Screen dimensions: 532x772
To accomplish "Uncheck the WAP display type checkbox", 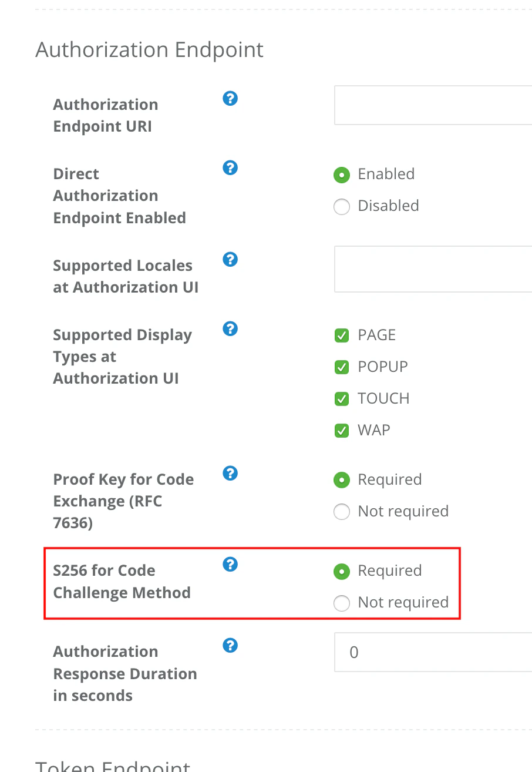I will [342, 431].
